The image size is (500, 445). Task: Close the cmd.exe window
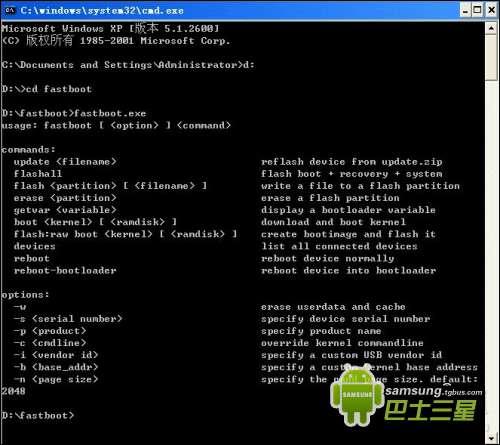pos(491,10)
